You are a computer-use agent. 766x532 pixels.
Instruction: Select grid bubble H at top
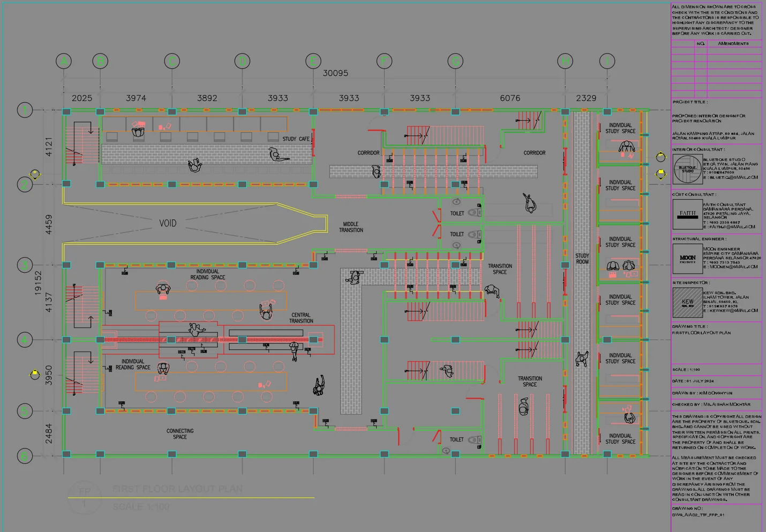(565, 61)
